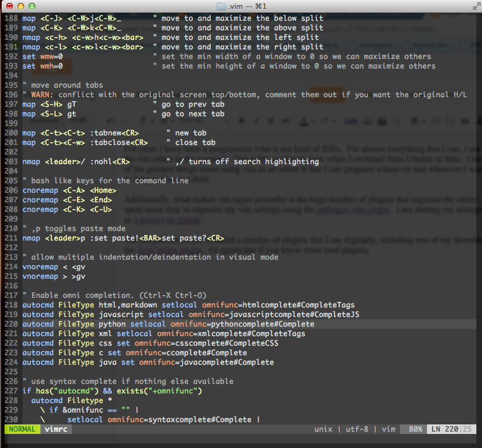Click the '<End>' key text on line 207

pyautogui.click(x=101, y=200)
